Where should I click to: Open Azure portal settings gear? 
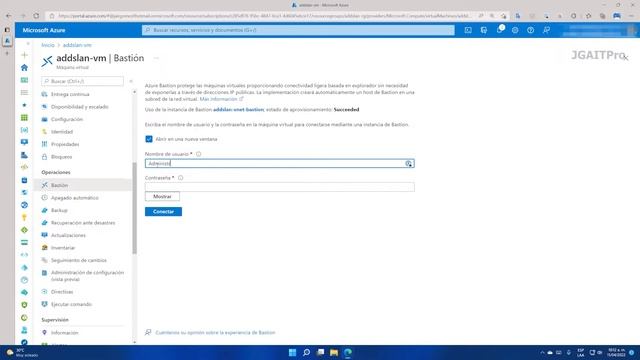(515, 30)
